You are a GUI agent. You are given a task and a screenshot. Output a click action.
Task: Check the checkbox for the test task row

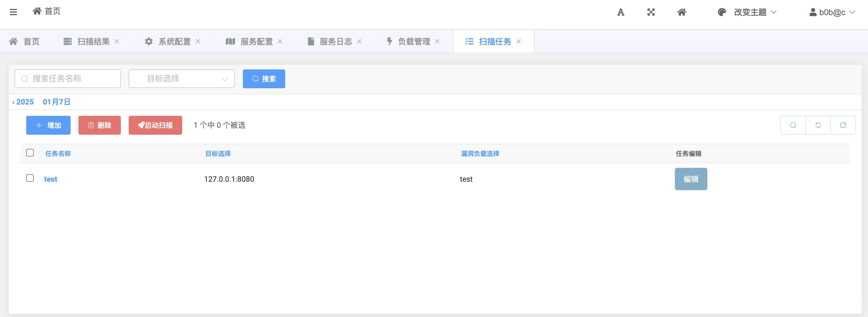(x=30, y=178)
